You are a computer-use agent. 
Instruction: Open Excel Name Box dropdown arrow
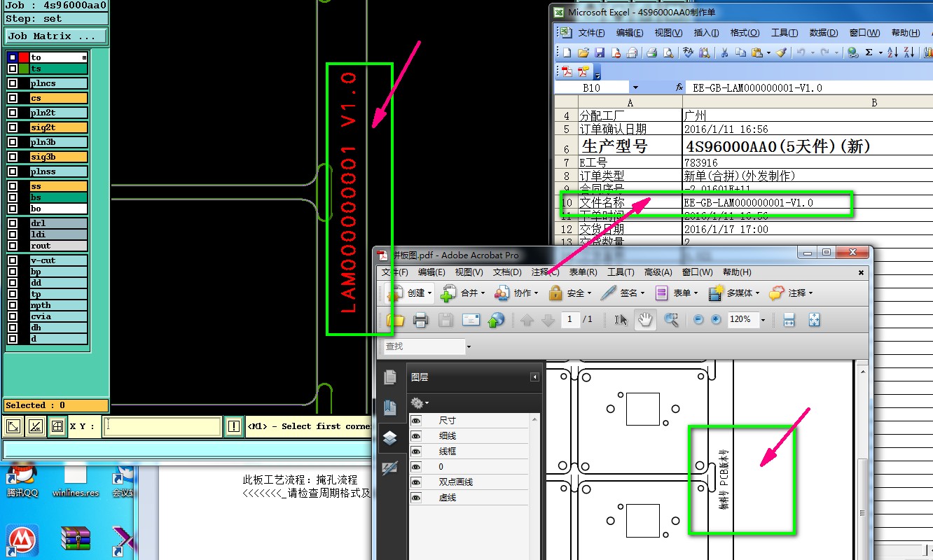coord(635,88)
